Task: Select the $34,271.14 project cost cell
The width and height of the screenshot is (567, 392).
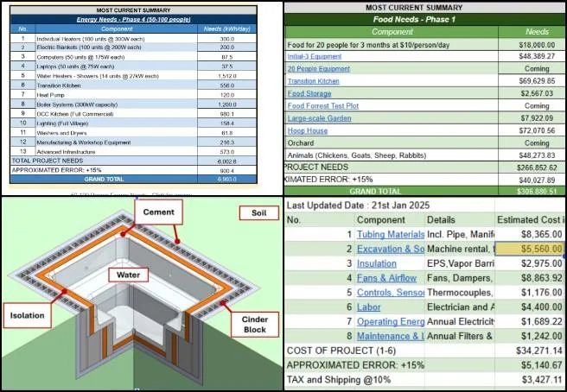Action: [529, 351]
